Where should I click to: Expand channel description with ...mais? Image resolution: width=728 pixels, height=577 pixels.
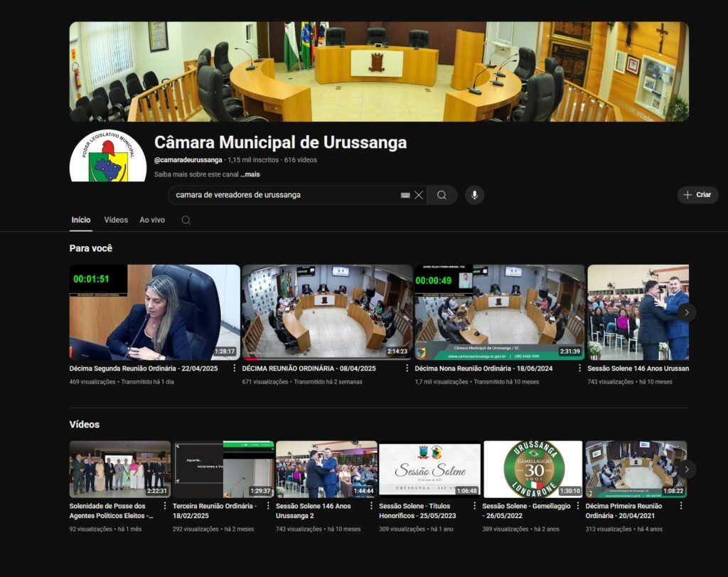click(250, 175)
